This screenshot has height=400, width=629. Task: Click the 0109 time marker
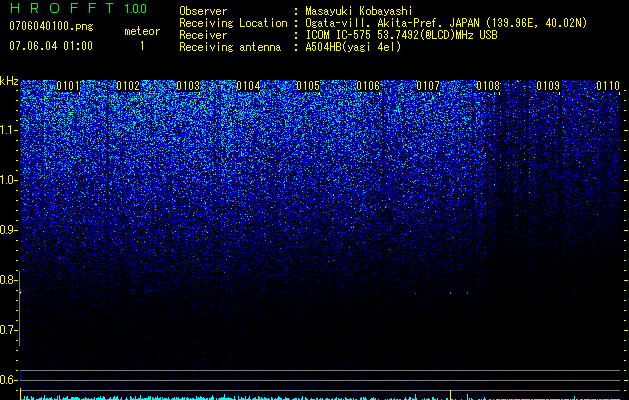tap(548, 86)
